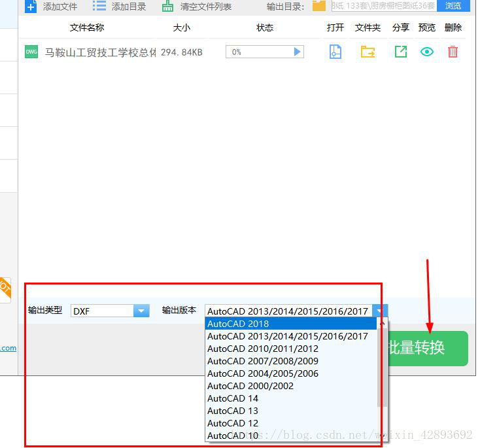
Task: Click the 大小 column header
Action: point(182,27)
